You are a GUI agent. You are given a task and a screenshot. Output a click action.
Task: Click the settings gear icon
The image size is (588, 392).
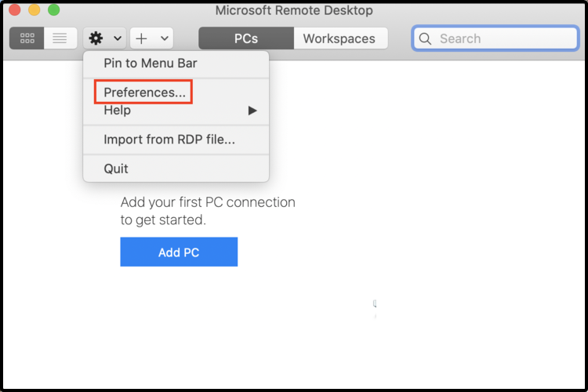pyautogui.click(x=96, y=38)
